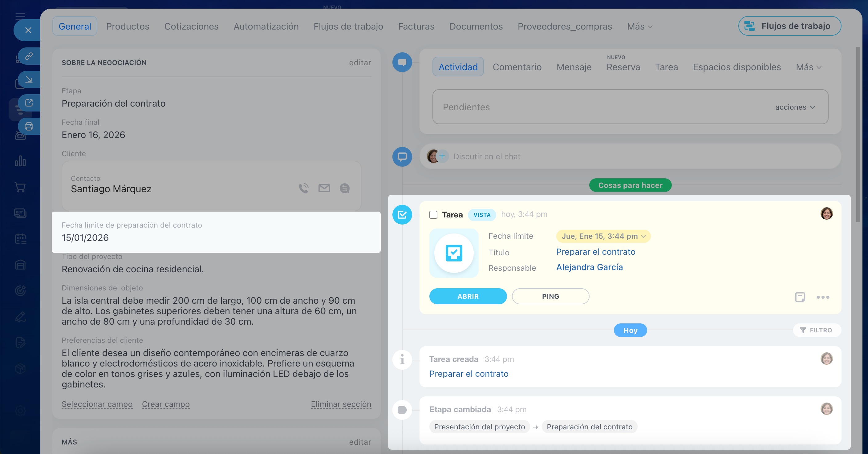The height and width of the screenshot is (454, 868).
Task: Click the chat message icon next to the contact
Action: pos(344,188)
